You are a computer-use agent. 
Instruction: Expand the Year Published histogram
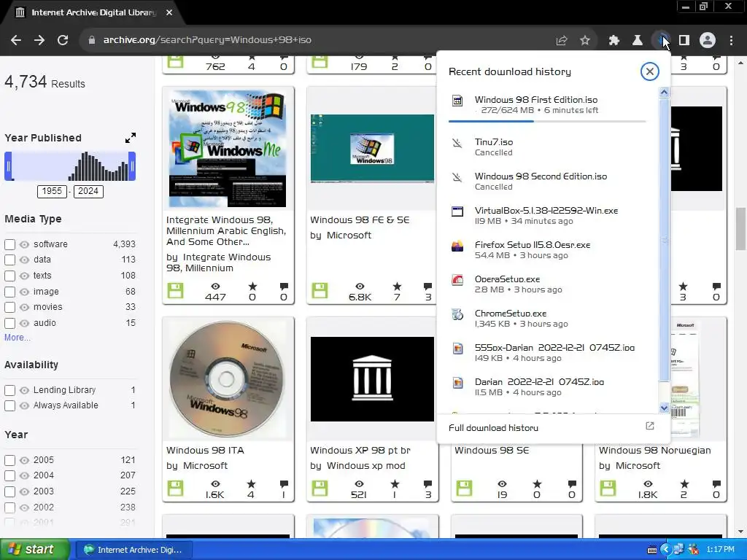(x=131, y=138)
